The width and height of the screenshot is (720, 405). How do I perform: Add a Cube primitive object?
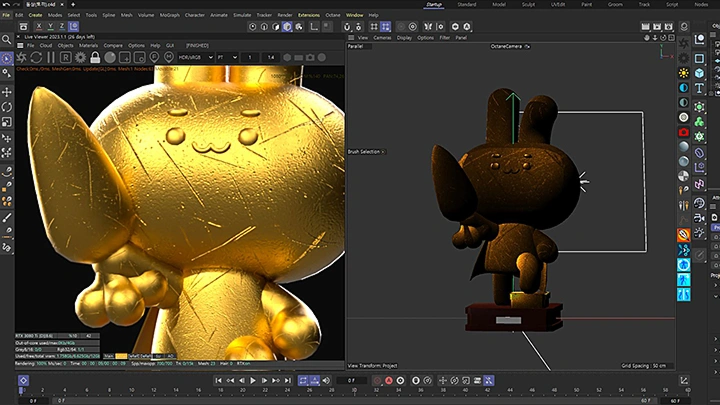click(x=699, y=73)
